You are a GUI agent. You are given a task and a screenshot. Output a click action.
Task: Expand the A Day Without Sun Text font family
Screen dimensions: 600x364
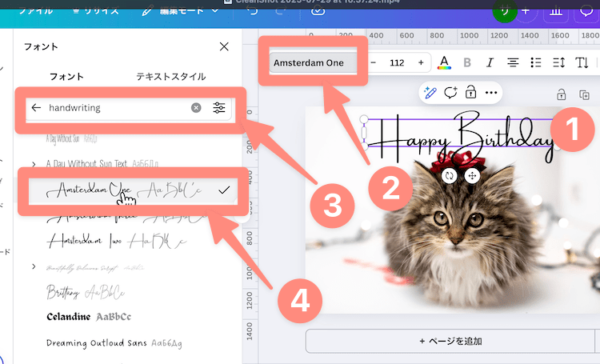tap(34, 164)
